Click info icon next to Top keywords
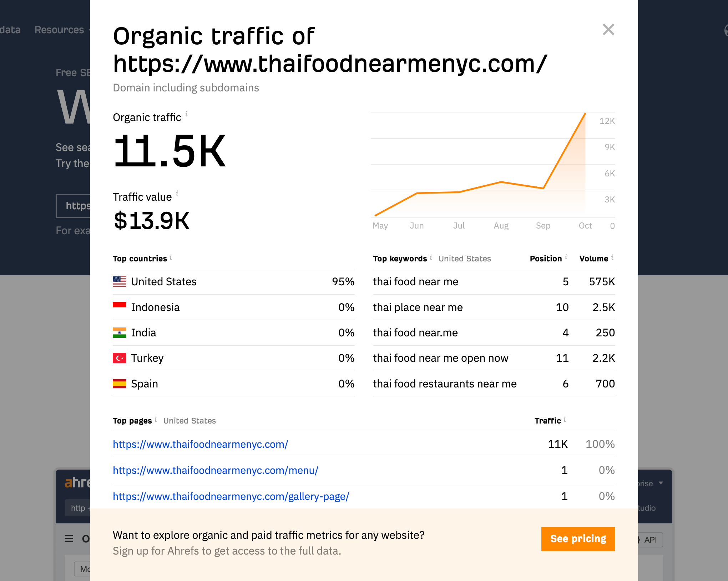 coord(431,257)
